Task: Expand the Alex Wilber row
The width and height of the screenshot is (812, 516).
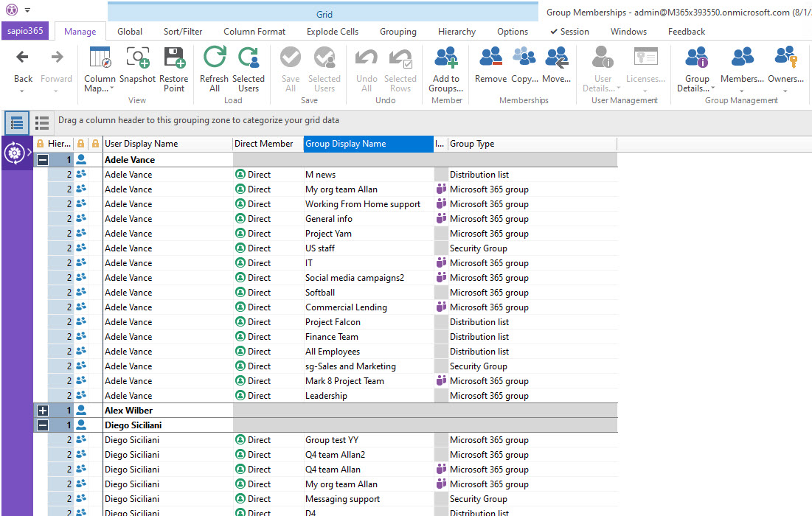Action: [43, 411]
